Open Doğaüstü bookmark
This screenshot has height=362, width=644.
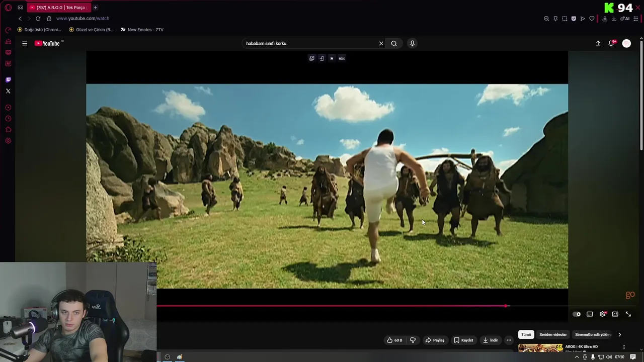click(39, 30)
